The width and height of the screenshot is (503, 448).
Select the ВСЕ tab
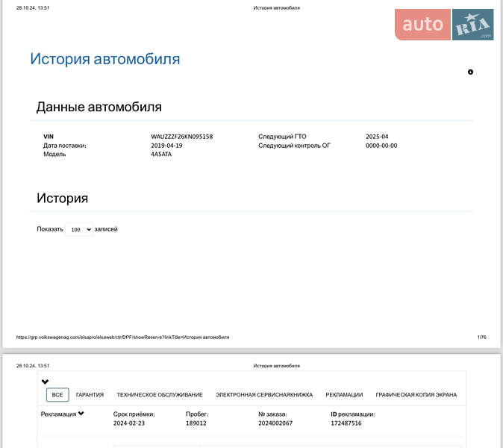click(x=57, y=395)
